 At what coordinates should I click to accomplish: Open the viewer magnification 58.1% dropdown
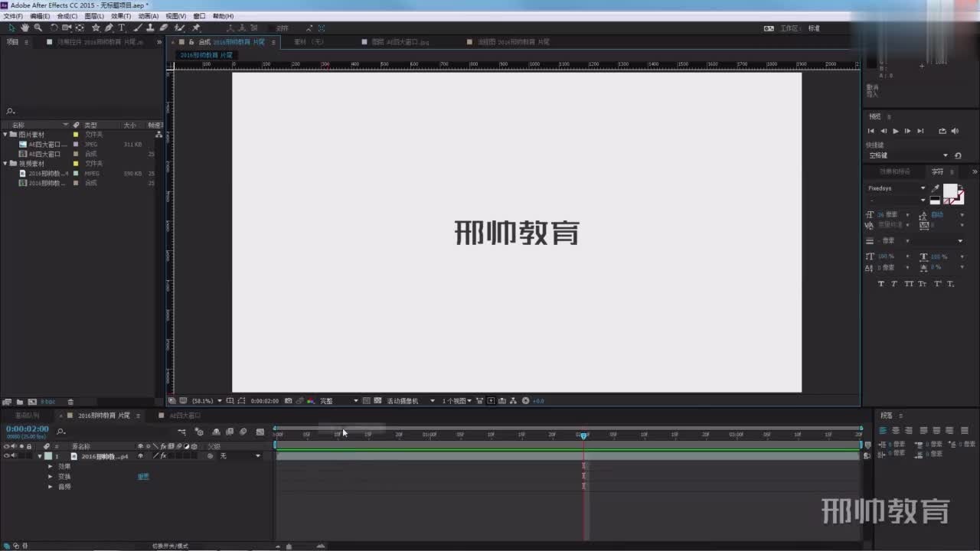point(207,400)
